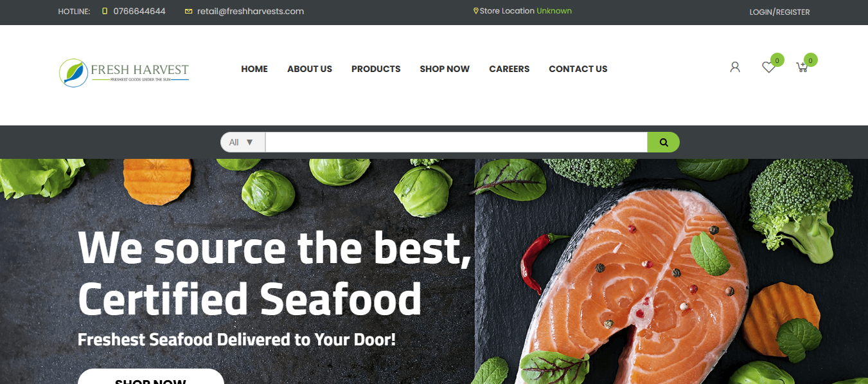Viewport: 868px width, 384px height.
Task: Click the hotline number 0766644644
Action: pos(139,12)
